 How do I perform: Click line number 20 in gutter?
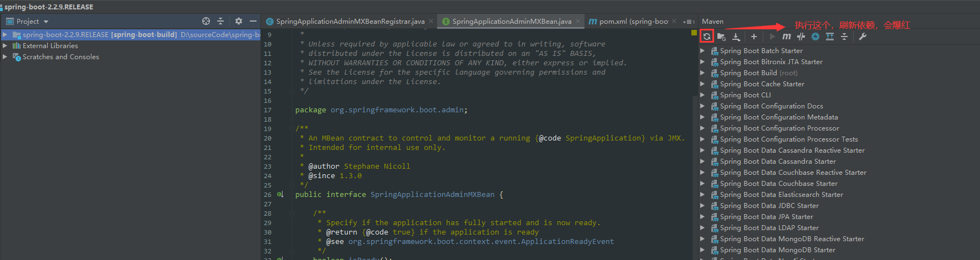[x=268, y=138]
